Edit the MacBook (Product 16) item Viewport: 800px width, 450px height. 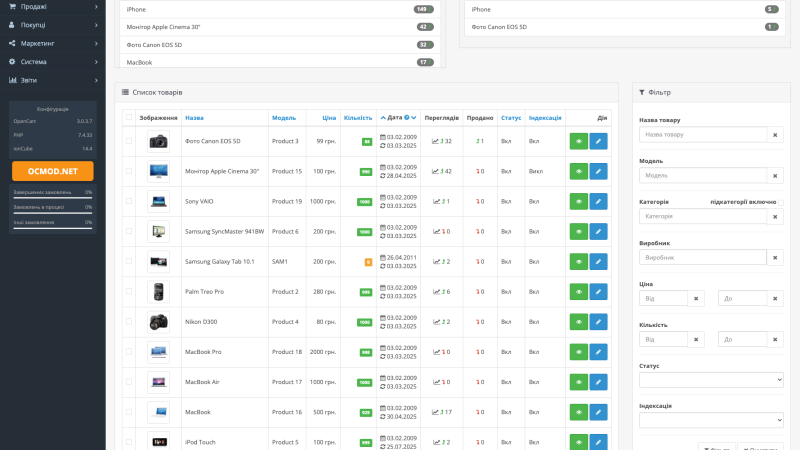pos(598,412)
